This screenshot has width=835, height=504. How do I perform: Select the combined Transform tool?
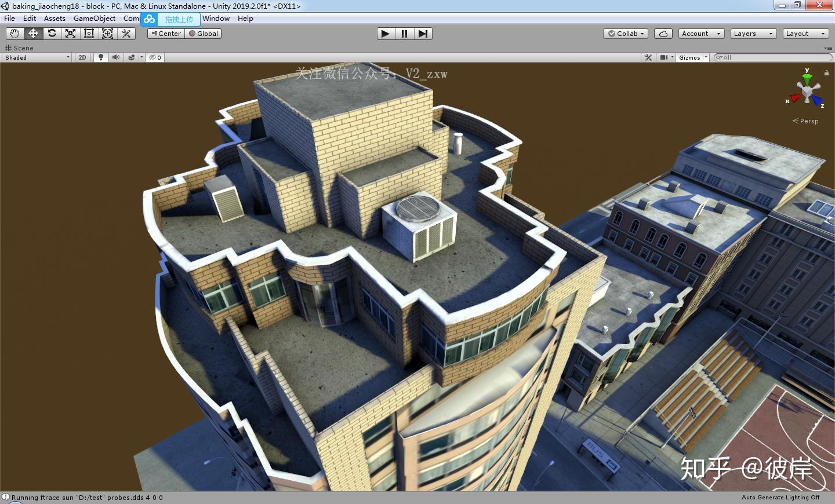[107, 34]
